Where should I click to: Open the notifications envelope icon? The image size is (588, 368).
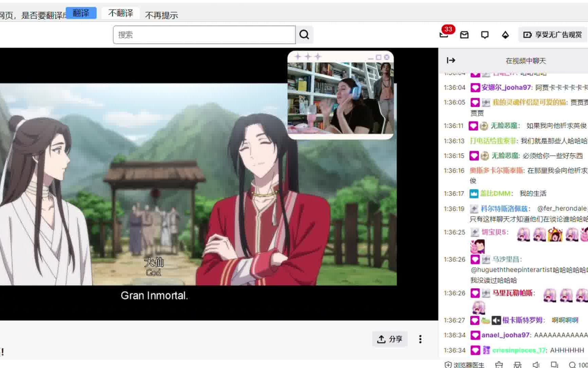tap(464, 35)
